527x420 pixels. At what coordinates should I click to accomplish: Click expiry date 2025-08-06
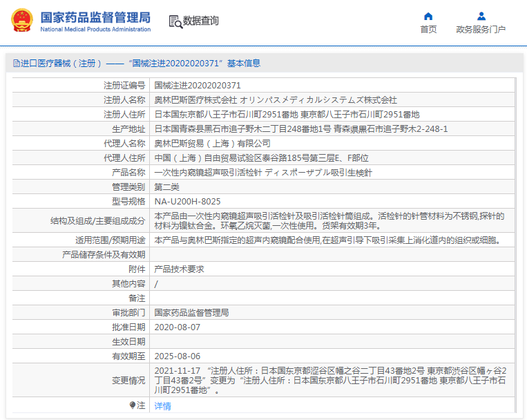178,356
